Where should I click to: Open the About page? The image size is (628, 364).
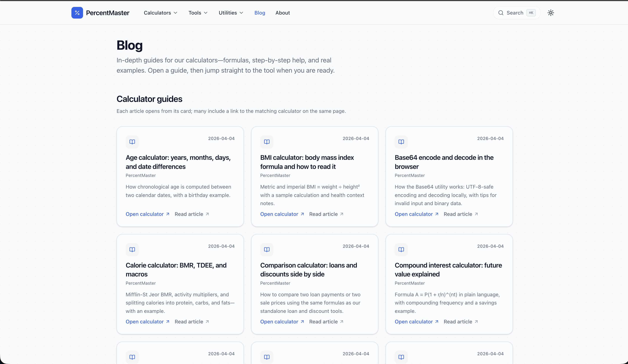click(x=282, y=13)
